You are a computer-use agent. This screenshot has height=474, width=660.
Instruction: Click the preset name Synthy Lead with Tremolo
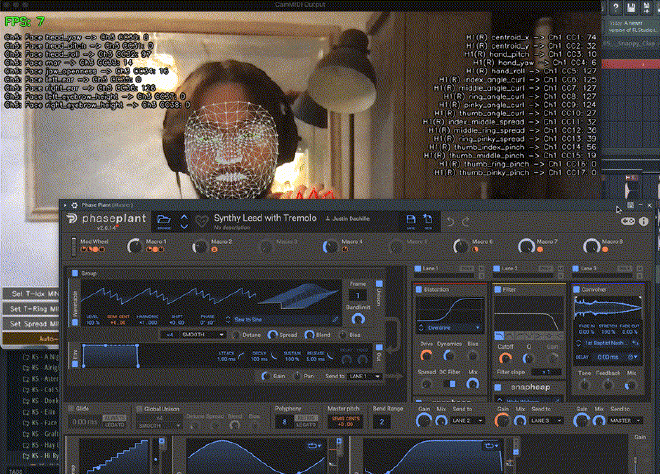coord(265,218)
